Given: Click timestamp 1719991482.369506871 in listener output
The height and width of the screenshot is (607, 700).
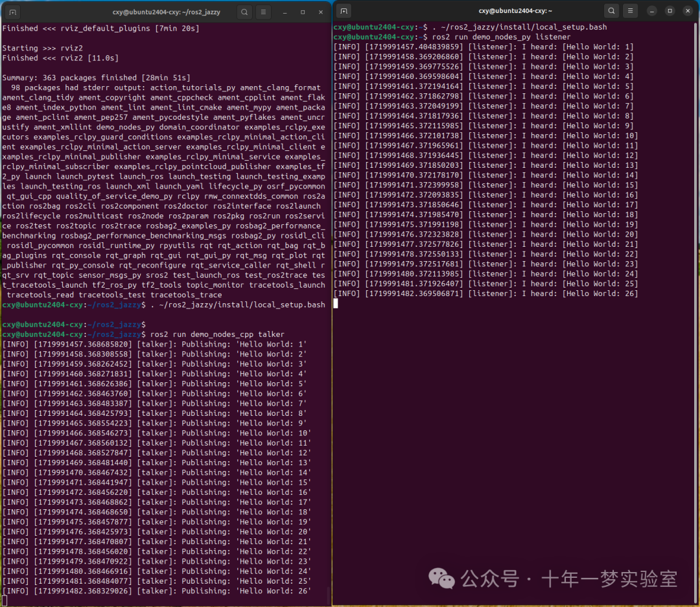Looking at the screenshot, I should pos(414,293).
